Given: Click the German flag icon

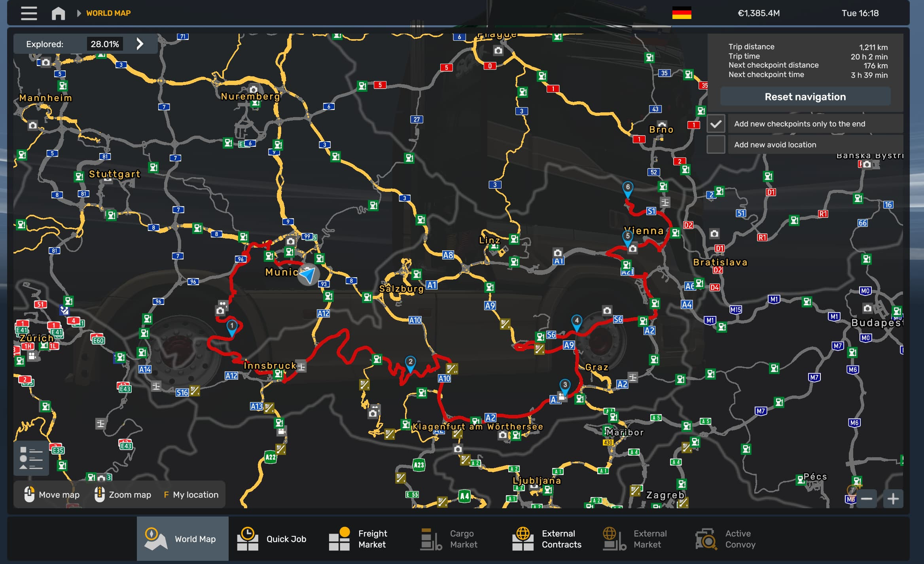Looking at the screenshot, I should 682,13.
